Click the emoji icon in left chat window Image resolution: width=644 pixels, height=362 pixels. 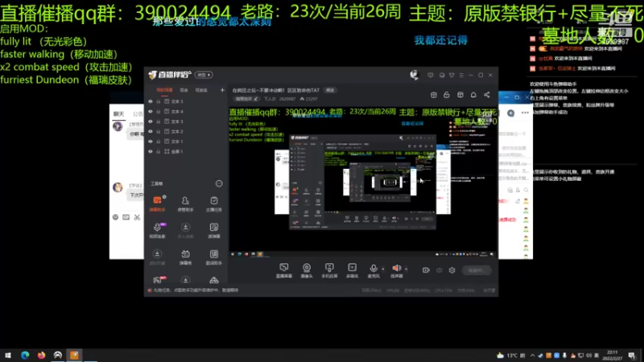(x=115, y=217)
